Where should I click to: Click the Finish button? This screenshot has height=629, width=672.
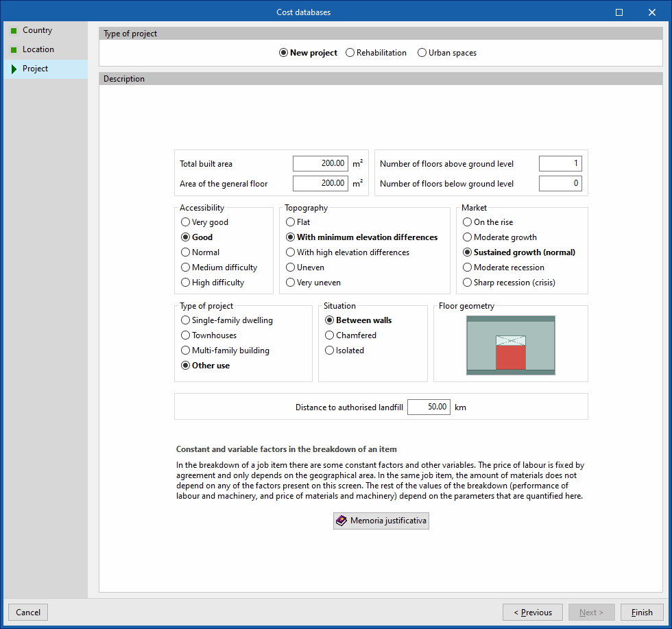pos(642,613)
